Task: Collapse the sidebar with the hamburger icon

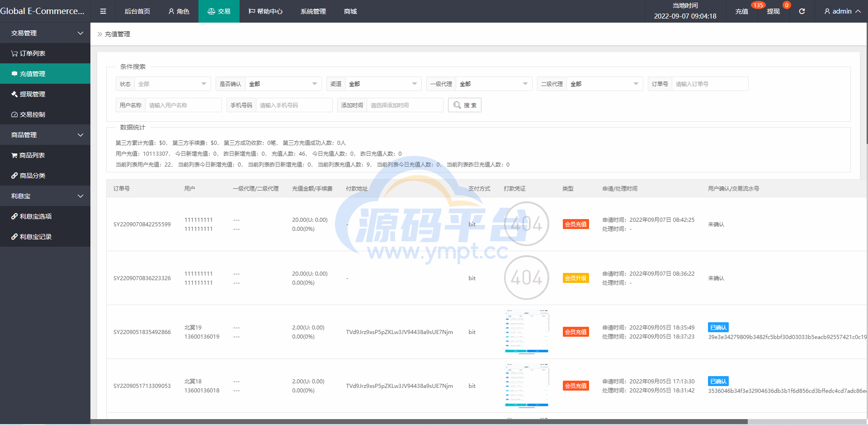Action: (103, 11)
